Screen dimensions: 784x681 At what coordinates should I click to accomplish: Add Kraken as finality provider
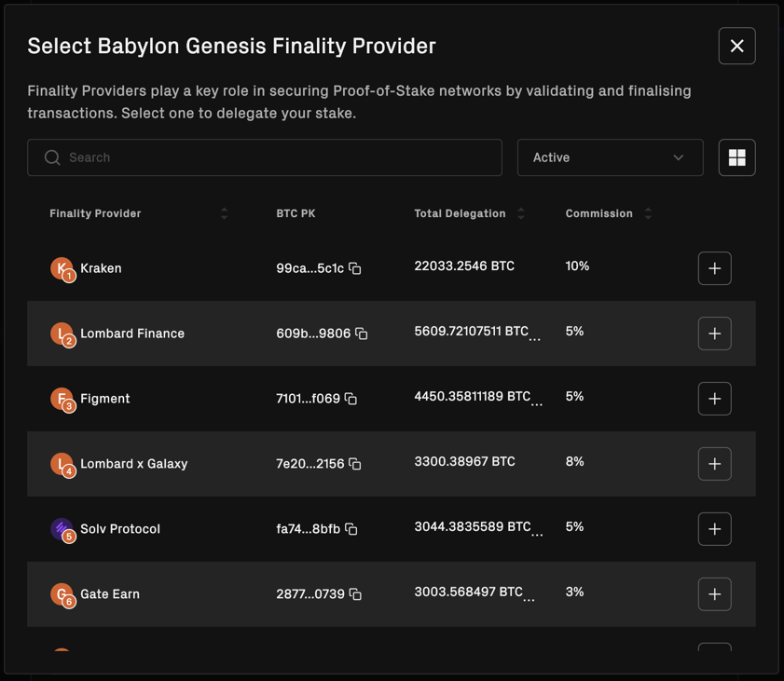click(x=714, y=268)
